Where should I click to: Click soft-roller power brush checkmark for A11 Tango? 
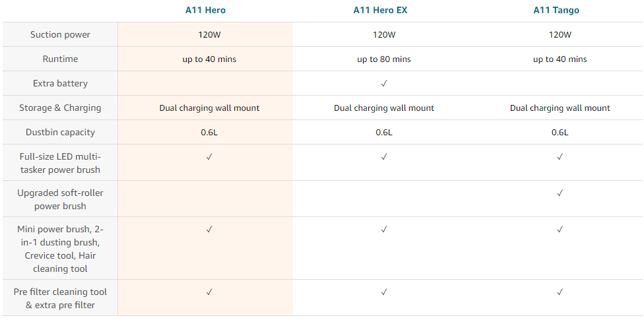coord(560,193)
